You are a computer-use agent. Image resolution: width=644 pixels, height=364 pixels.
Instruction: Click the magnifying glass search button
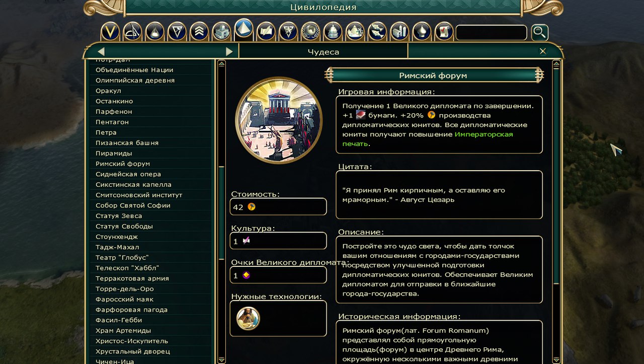[539, 33]
